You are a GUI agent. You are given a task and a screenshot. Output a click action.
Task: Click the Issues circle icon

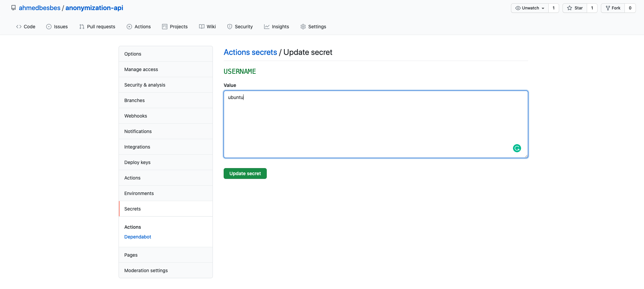(x=49, y=27)
